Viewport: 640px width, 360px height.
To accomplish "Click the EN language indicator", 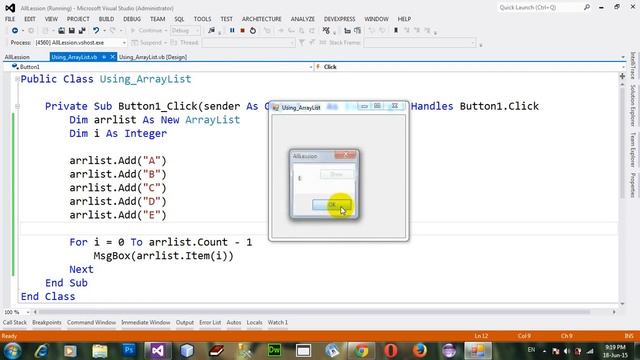I will click(531, 350).
